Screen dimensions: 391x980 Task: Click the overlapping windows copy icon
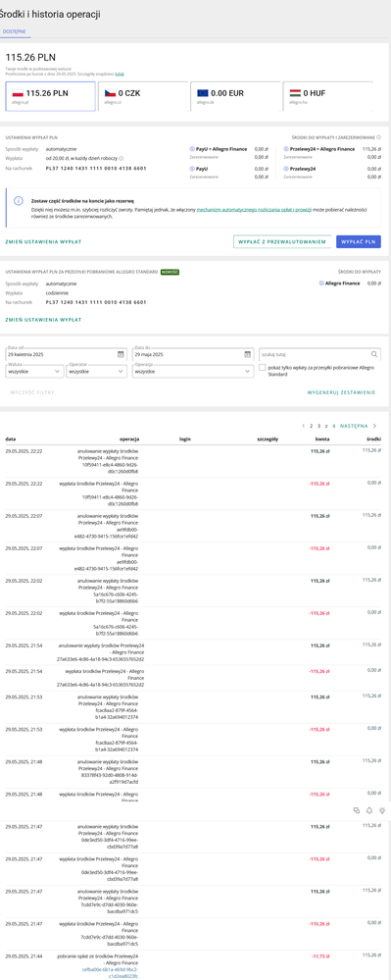pos(356,810)
